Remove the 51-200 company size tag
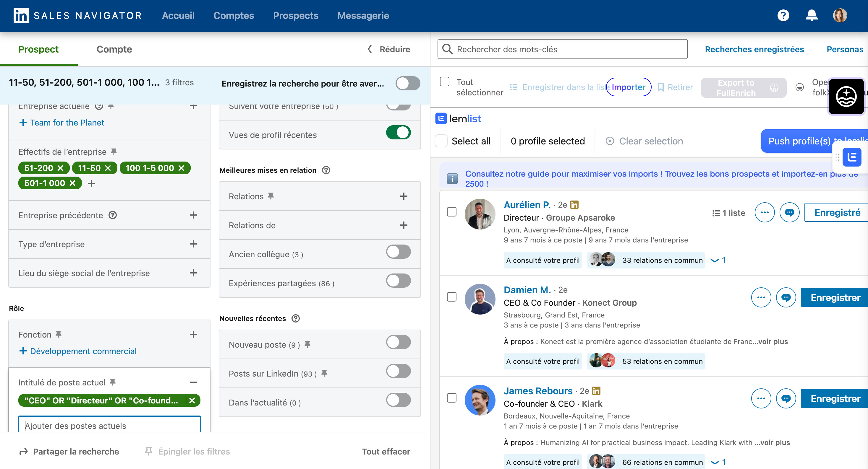 (x=60, y=168)
